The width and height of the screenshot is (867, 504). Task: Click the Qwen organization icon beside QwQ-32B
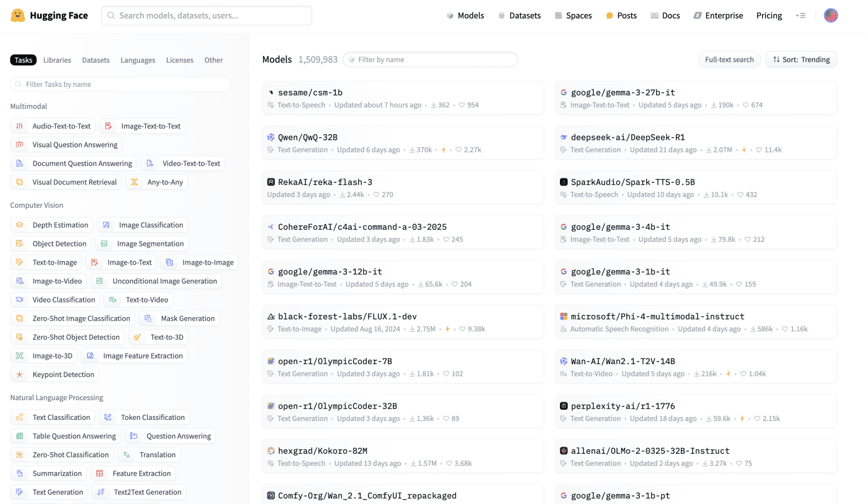pyautogui.click(x=271, y=137)
